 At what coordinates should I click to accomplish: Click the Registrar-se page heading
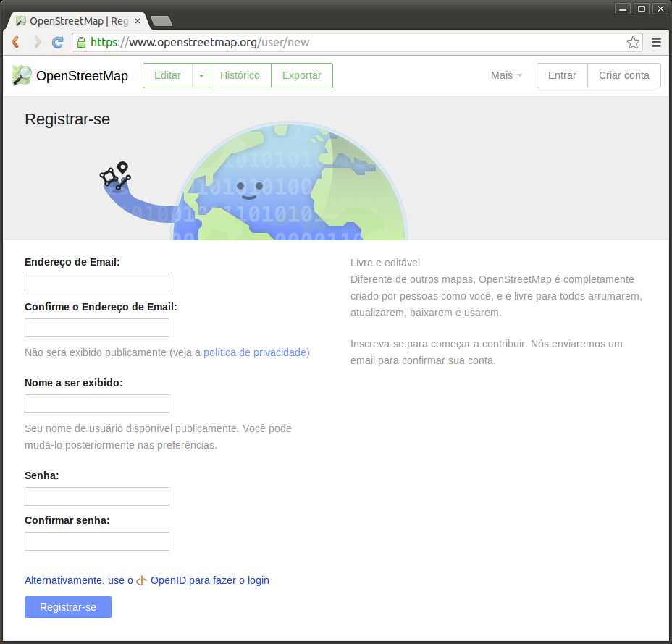pos(67,119)
